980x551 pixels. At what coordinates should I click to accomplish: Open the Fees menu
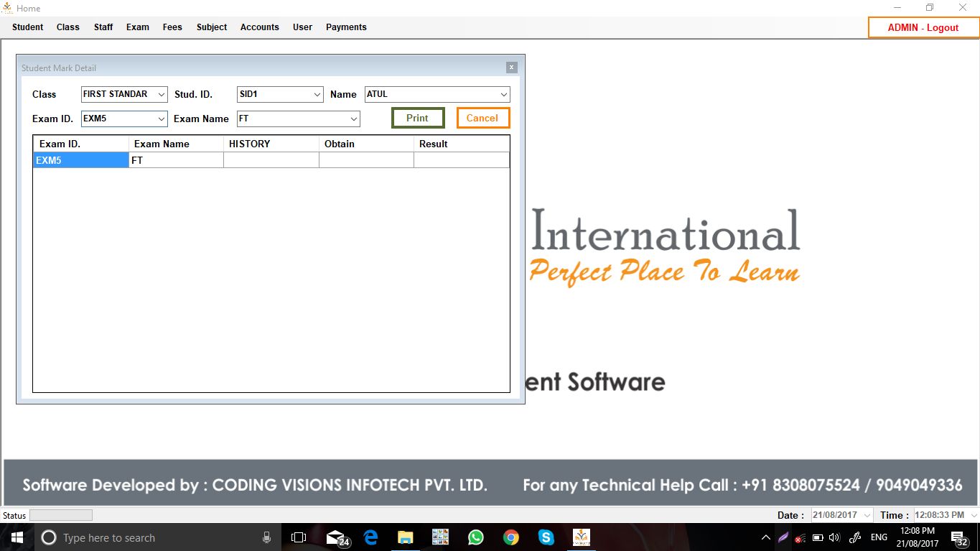pos(172,27)
